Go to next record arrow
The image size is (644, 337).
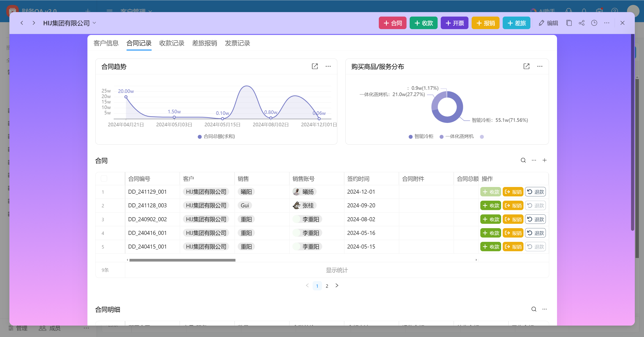point(34,23)
